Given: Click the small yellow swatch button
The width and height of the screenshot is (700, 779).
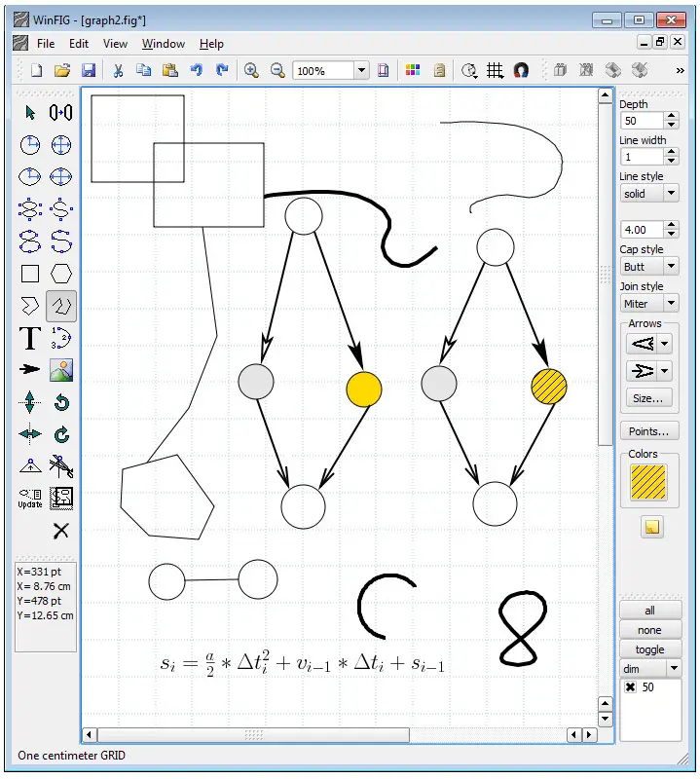Looking at the screenshot, I should tap(652, 527).
